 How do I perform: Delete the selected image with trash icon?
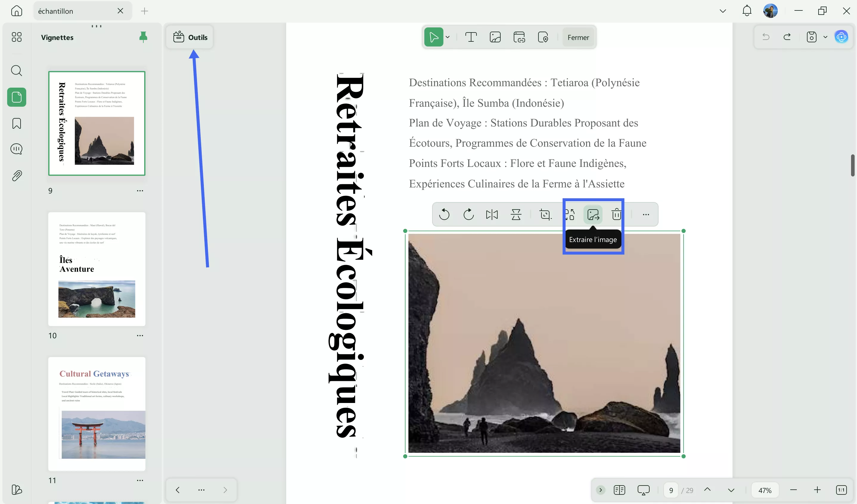click(x=616, y=215)
